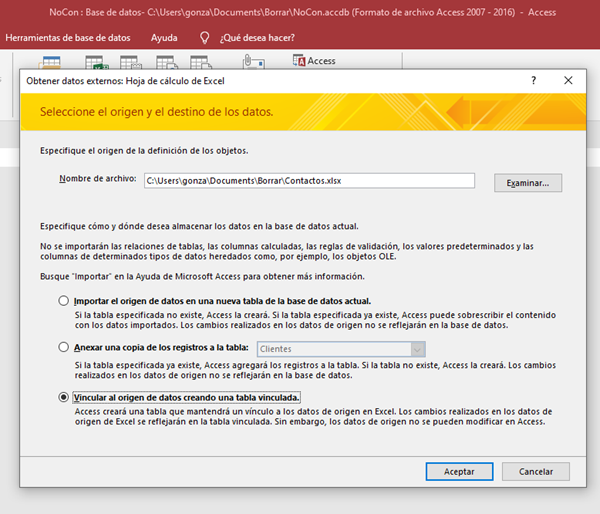Click the Access export button in ribbon
The image size is (600, 514).
point(314,60)
